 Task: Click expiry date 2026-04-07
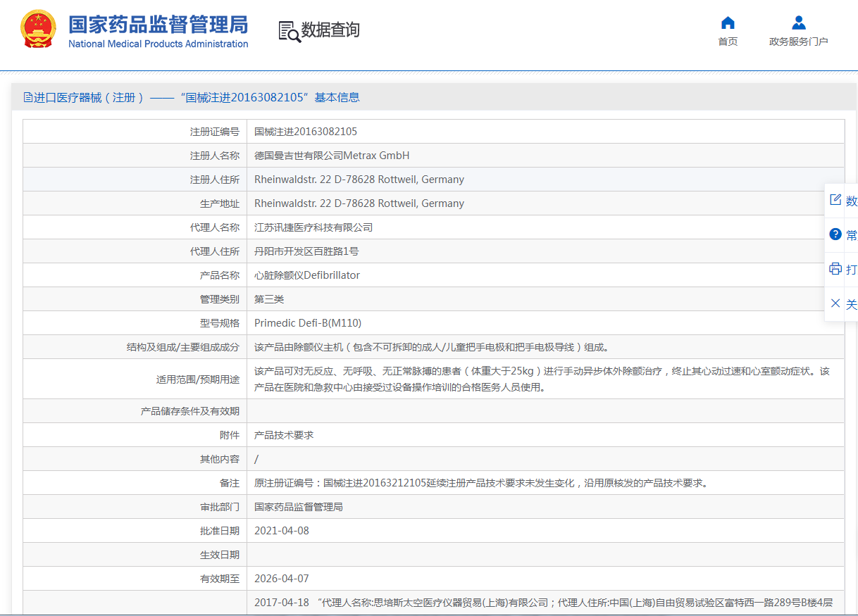(x=282, y=579)
